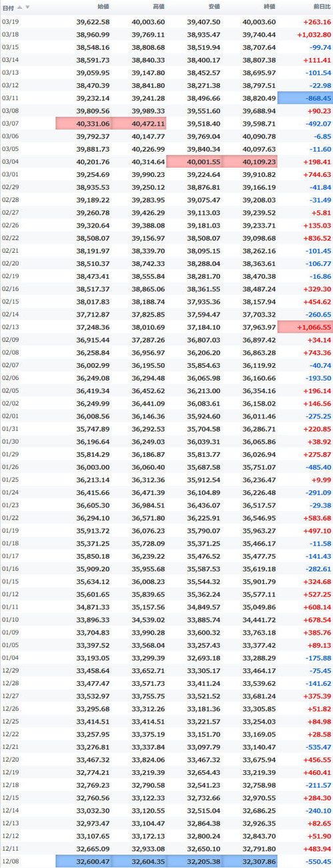
Task: Select the highlighted closing value 40,109.23
Action: (x=250, y=162)
